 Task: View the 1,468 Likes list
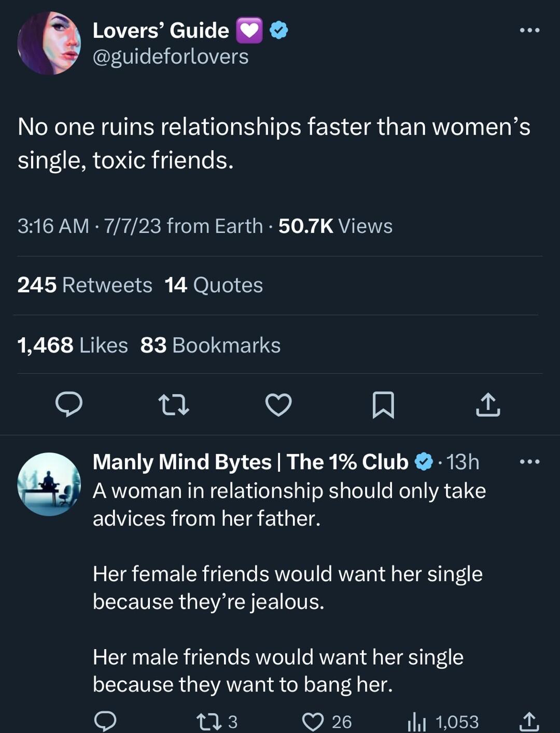tap(72, 344)
